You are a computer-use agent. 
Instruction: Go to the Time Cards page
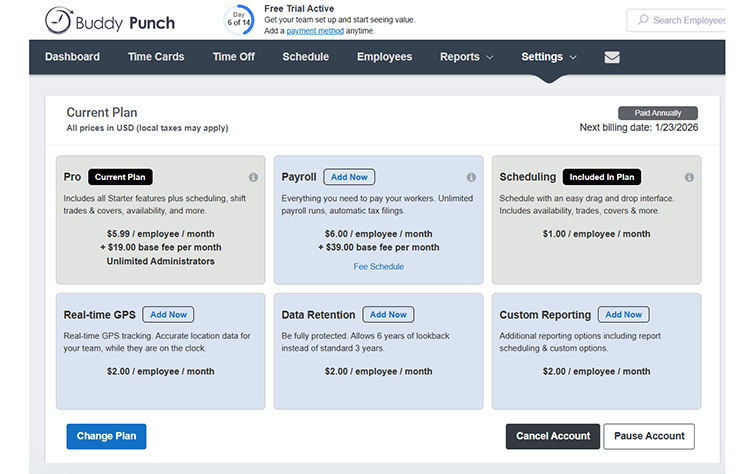156,57
